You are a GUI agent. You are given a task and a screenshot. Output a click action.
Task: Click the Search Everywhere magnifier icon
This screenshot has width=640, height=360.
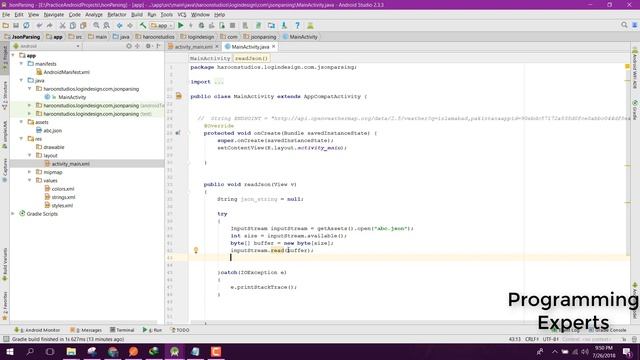(x=624, y=25)
